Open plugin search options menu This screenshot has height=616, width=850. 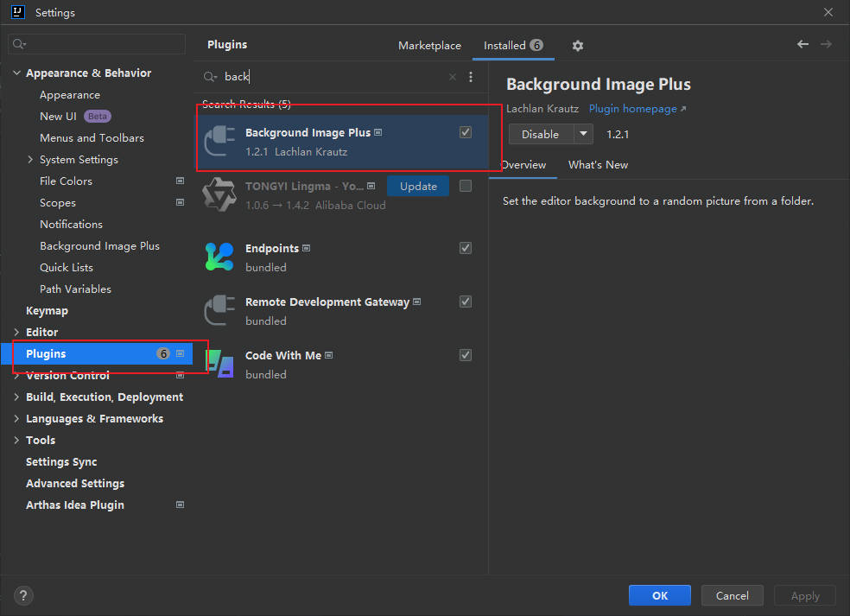[x=471, y=77]
